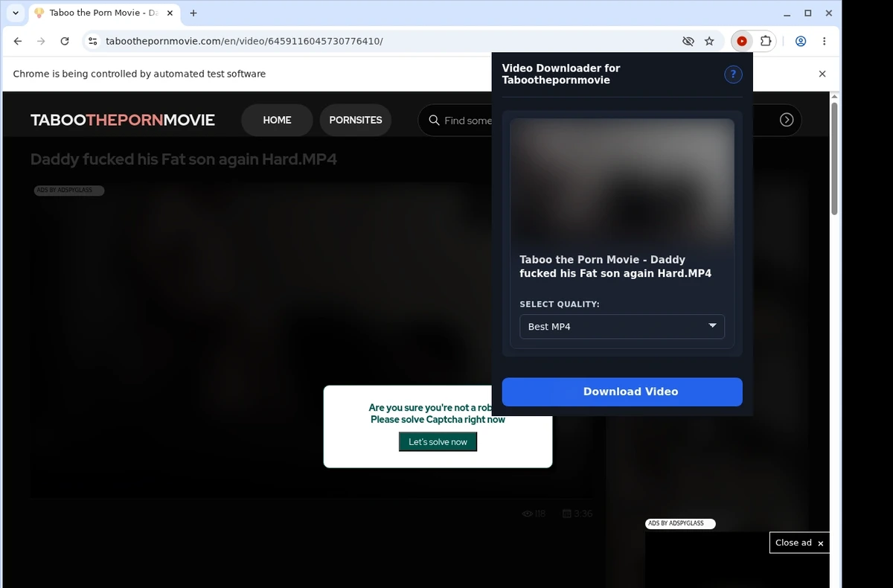Dismiss the automated test software infobar
Screen dimensions: 893x588
822,74
